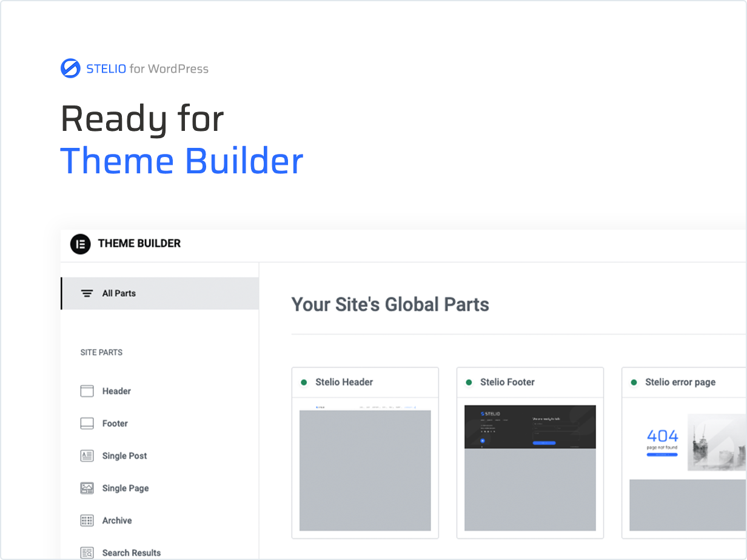Choose Search Results from the site parts list
Image resolution: width=747 pixels, height=560 pixels.
click(x=131, y=552)
